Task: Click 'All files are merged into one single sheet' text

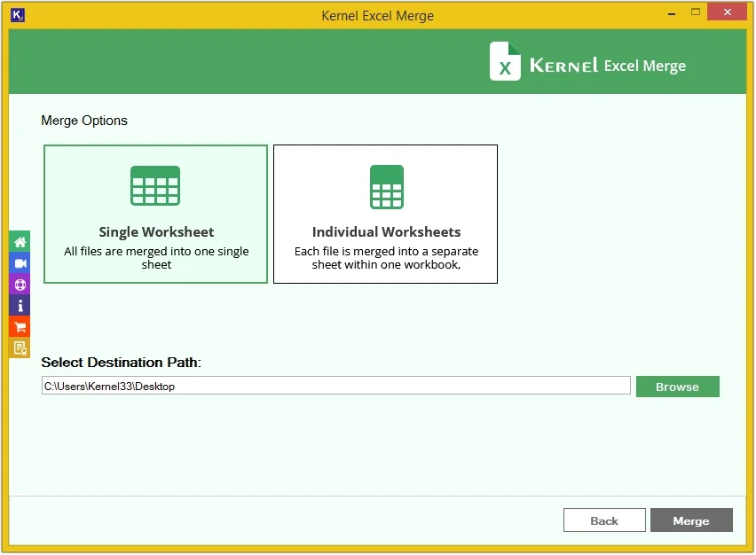Action: pyautogui.click(x=156, y=258)
